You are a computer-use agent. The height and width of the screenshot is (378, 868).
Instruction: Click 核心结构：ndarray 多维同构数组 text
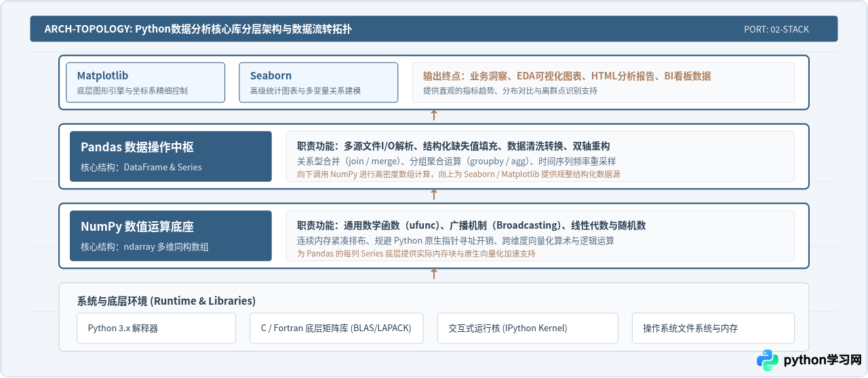[x=144, y=246]
